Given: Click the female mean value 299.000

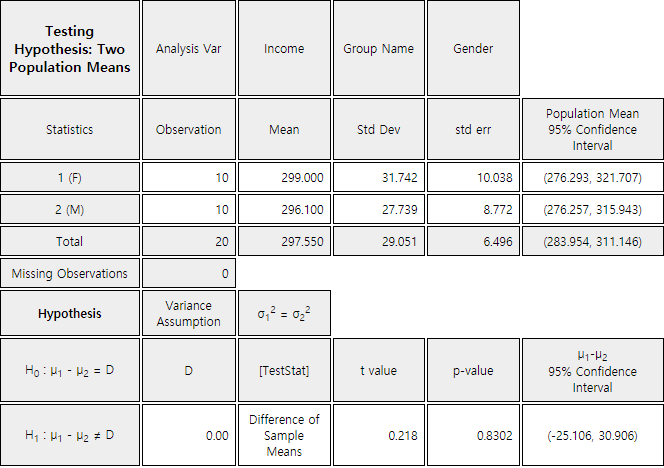Looking at the screenshot, I should tap(284, 177).
